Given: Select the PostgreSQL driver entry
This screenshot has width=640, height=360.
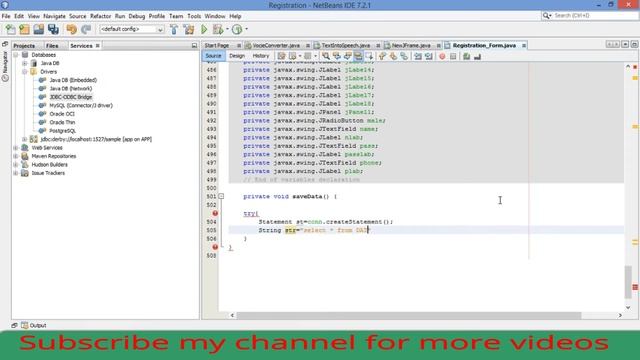Looking at the screenshot, I should click(62, 131).
